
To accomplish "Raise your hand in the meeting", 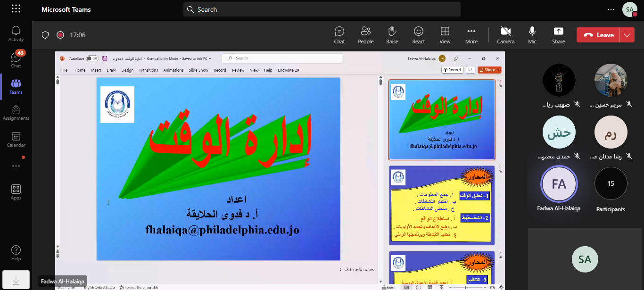I will point(392,35).
